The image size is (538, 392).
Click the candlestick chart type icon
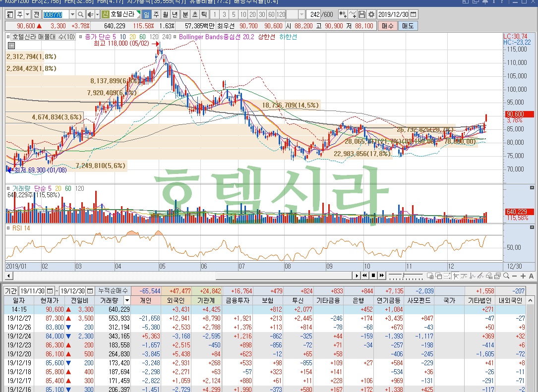(343, 14)
